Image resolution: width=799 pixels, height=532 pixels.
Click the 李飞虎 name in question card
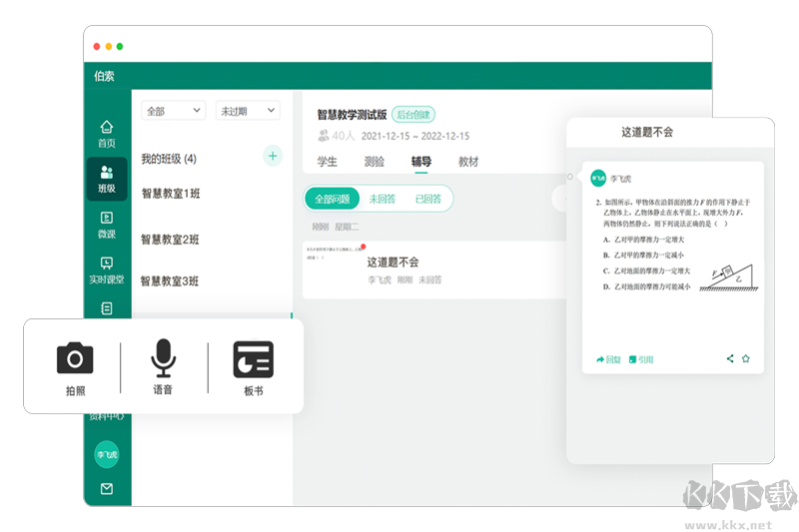pyautogui.click(x=620, y=179)
